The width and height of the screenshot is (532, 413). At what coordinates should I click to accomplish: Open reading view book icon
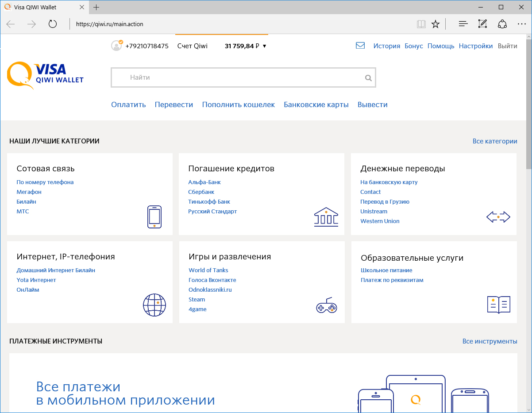coord(421,24)
